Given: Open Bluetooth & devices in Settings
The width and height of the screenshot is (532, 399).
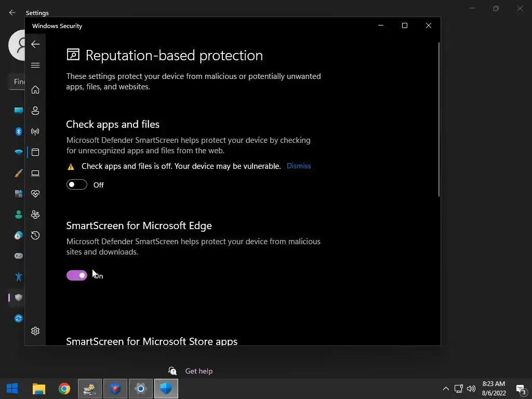Looking at the screenshot, I should click(x=19, y=131).
